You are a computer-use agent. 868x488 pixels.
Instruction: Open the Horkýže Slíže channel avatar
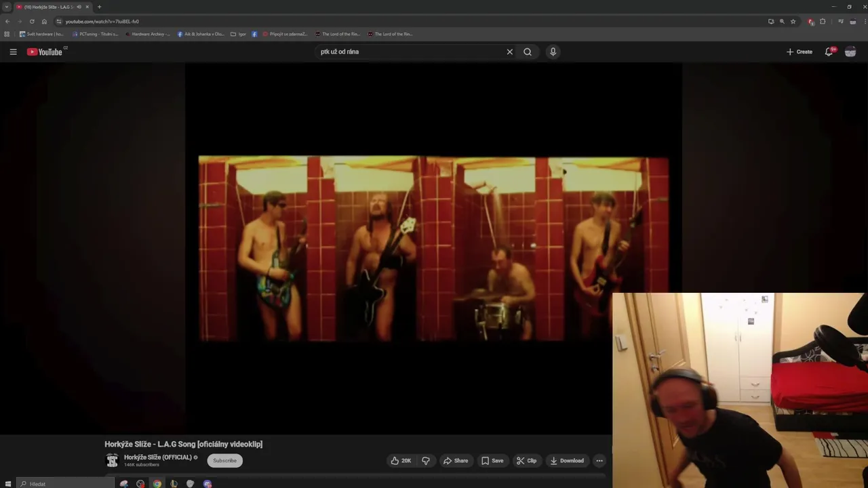112,461
